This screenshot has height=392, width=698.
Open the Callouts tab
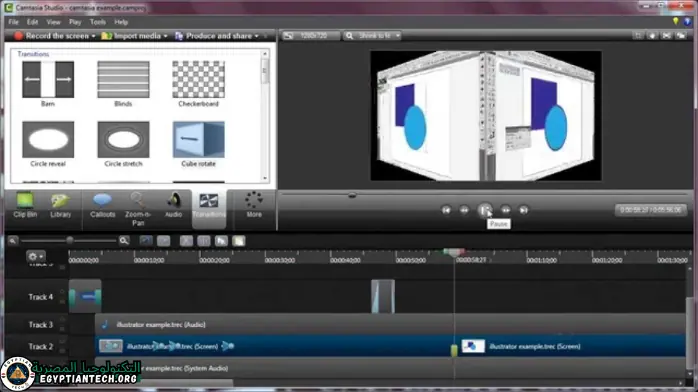click(102, 205)
